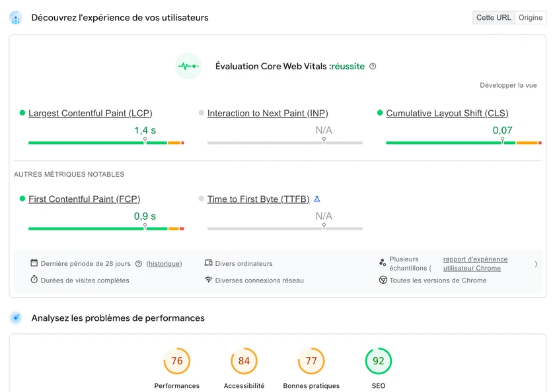Open the historique link

pyautogui.click(x=165, y=264)
